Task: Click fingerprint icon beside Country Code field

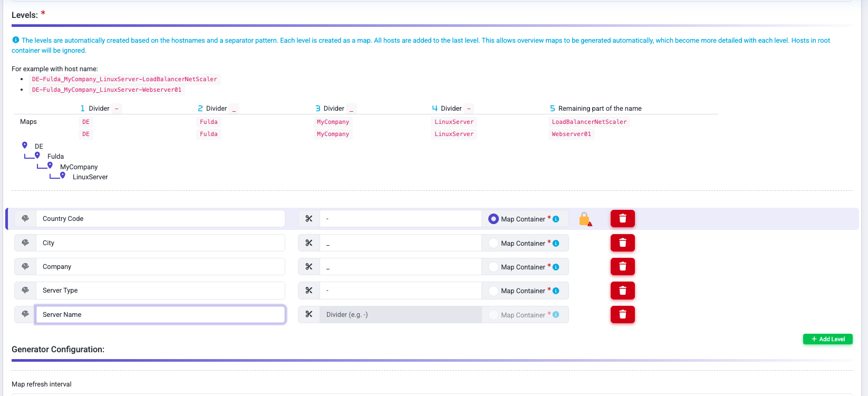Action: [25, 219]
